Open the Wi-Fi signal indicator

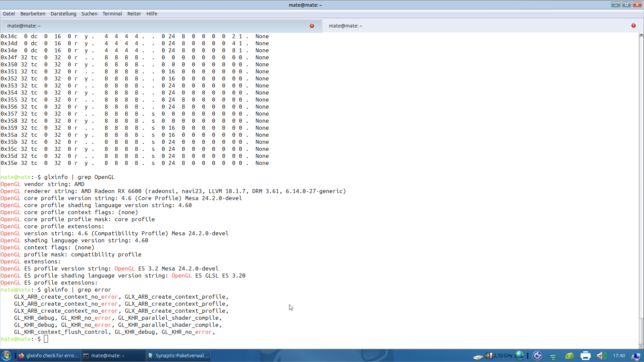tap(553, 356)
